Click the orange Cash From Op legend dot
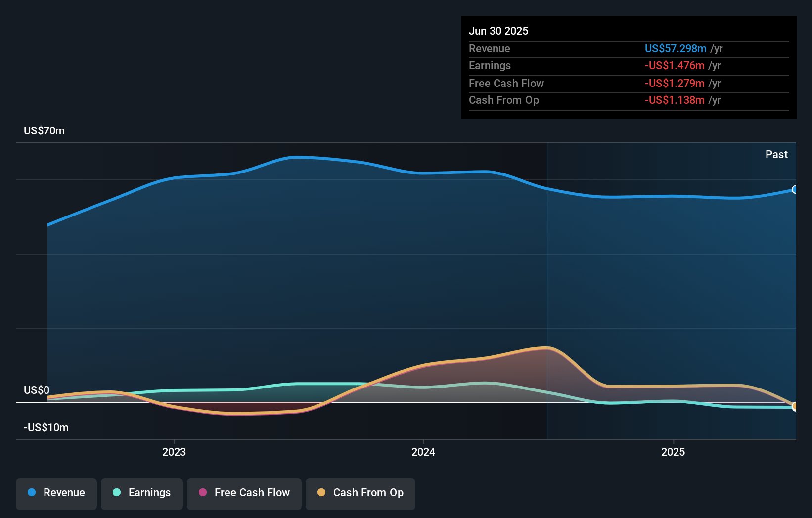 (x=321, y=492)
